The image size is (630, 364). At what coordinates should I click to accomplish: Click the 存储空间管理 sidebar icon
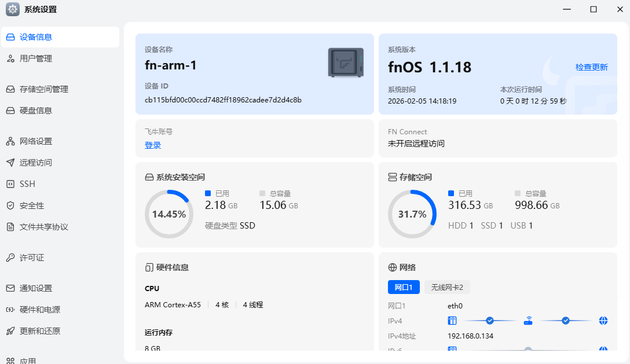coord(10,89)
